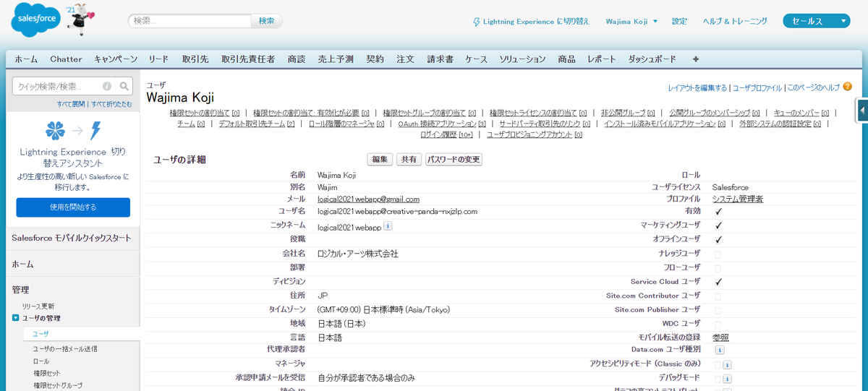Click the mascot character image

click(81, 21)
